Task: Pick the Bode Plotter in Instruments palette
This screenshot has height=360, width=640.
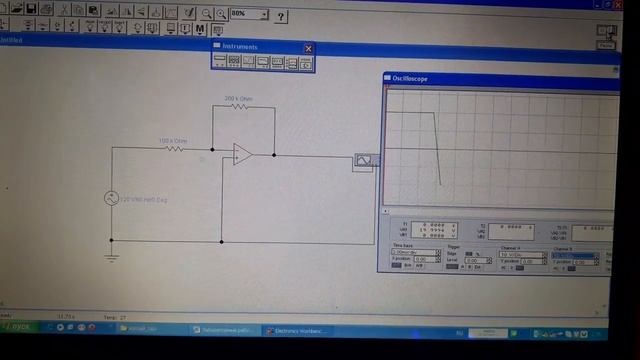Action: pyautogui.click(x=263, y=62)
